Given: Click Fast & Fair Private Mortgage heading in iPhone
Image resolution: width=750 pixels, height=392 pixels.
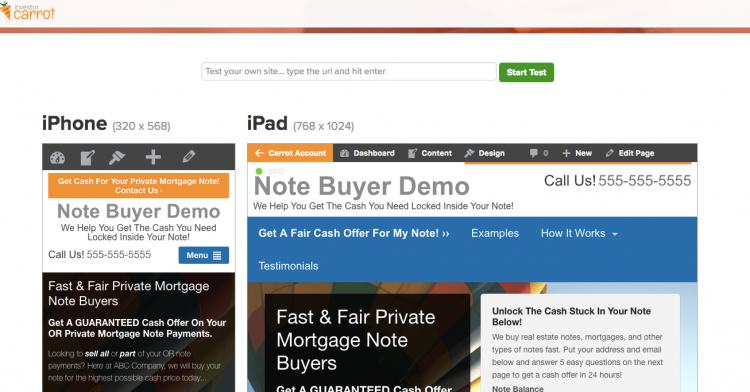Looking at the screenshot, I should click(129, 294).
